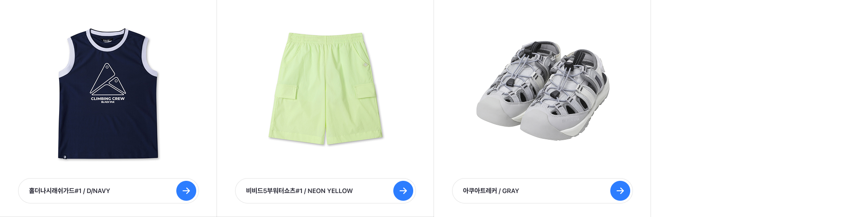Select the D/NAVY color label
Image resolution: width=868 pixels, height=217 pixels.
pos(98,191)
